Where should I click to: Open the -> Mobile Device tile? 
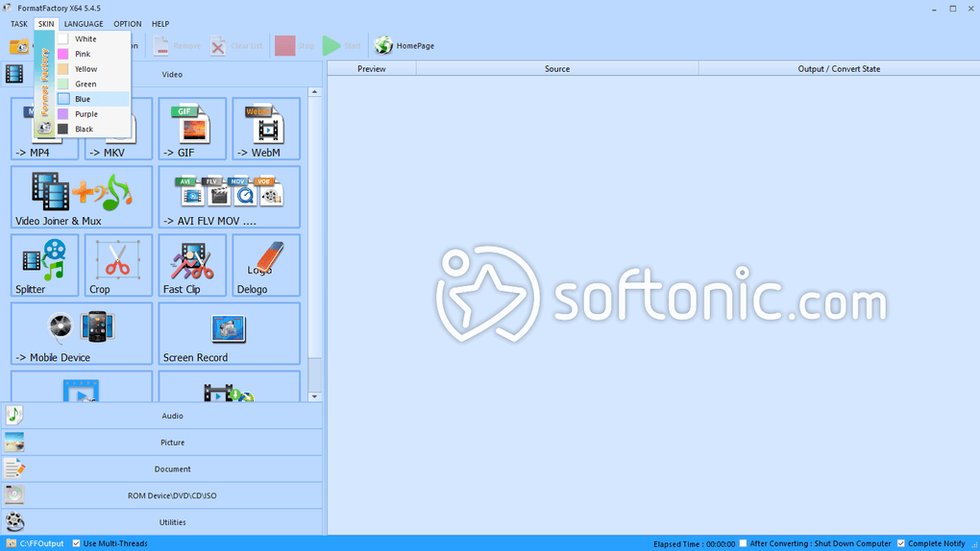pyautogui.click(x=82, y=334)
